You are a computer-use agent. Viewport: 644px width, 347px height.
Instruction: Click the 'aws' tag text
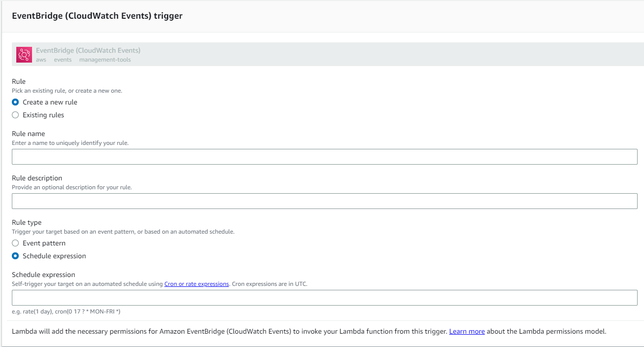[x=41, y=60]
